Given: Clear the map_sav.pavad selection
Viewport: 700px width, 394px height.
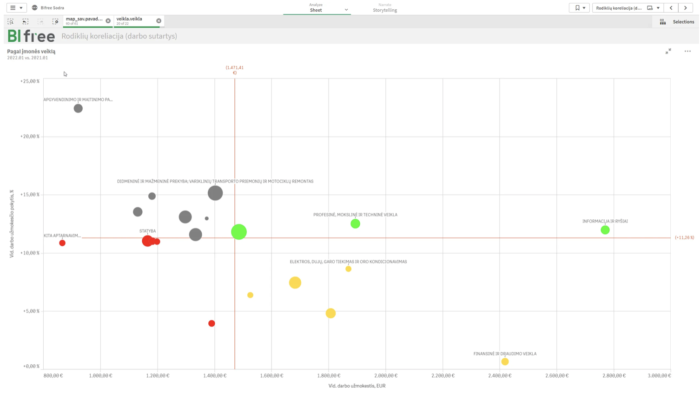Looking at the screenshot, I should tap(108, 21).
